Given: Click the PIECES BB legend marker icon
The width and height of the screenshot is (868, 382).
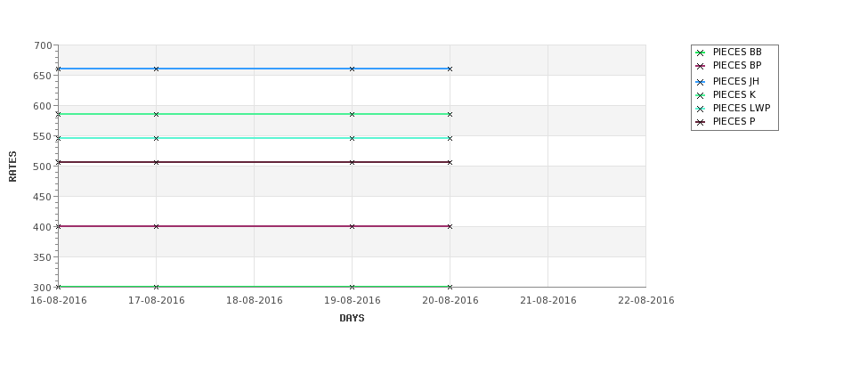Looking at the screenshot, I should coord(701,53).
